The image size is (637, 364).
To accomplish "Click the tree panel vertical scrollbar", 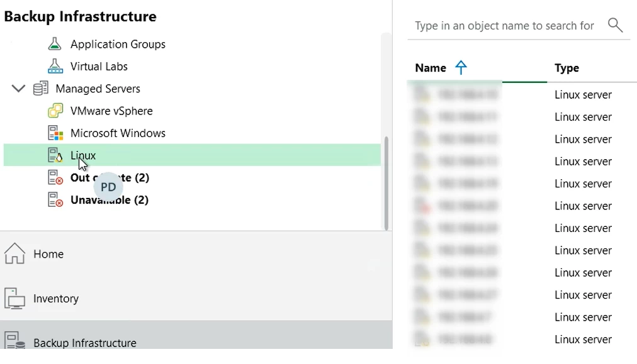I will click(386, 182).
